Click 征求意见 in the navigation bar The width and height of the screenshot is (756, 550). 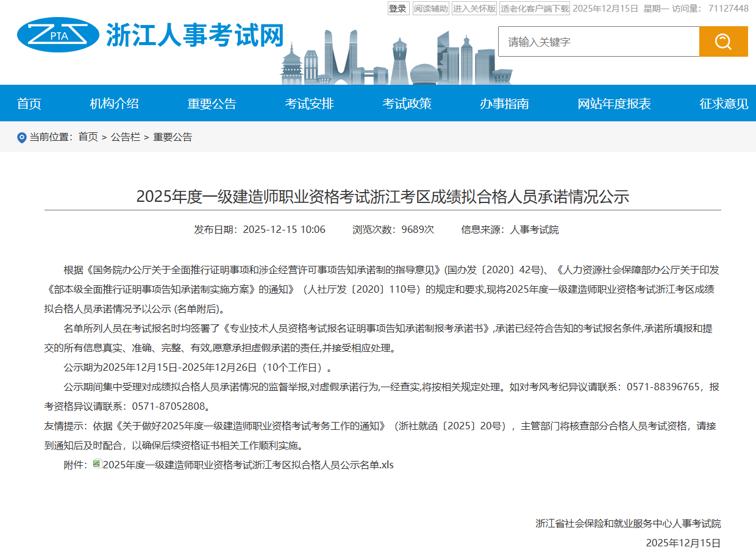[724, 104]
